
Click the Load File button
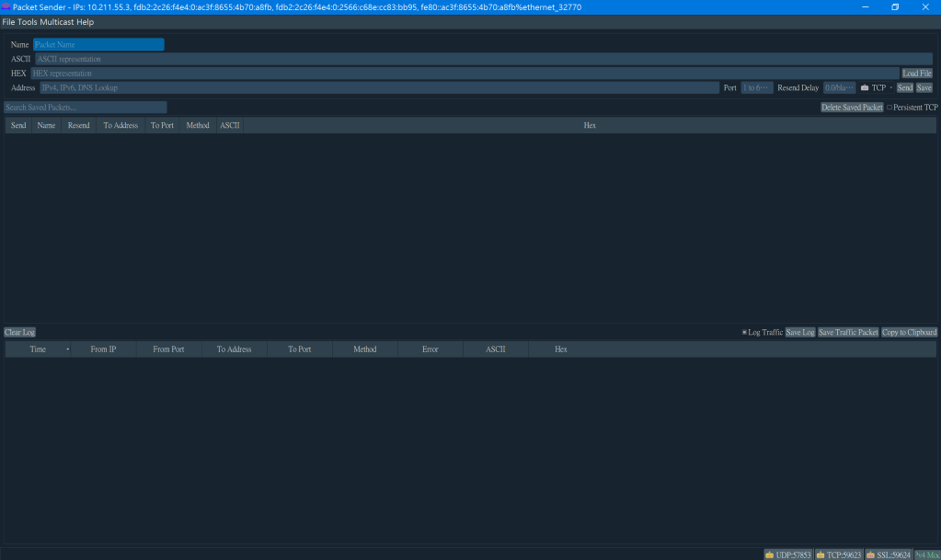(x=916, y=74)
